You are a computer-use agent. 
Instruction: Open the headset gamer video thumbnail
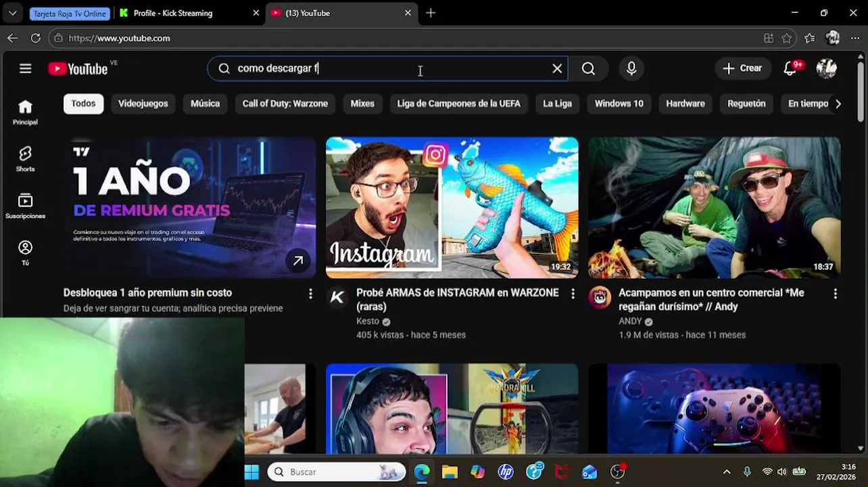click(452, 409)
